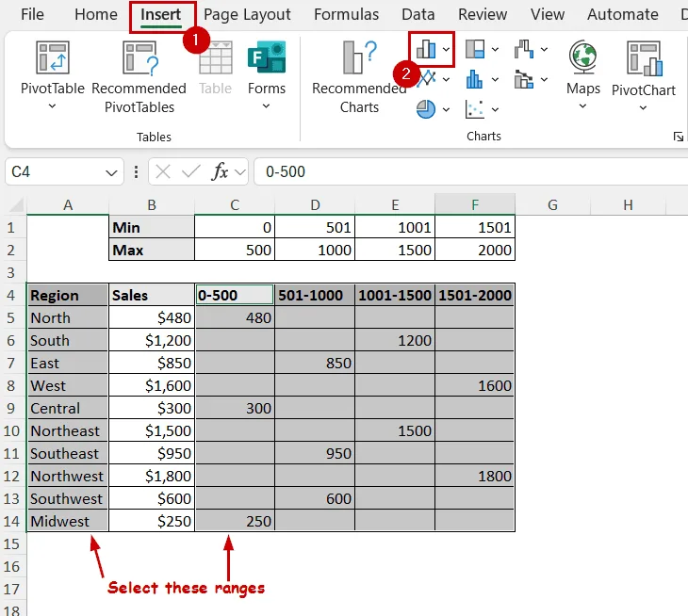Expand the Maps dropdown arrow

[582, 106]
